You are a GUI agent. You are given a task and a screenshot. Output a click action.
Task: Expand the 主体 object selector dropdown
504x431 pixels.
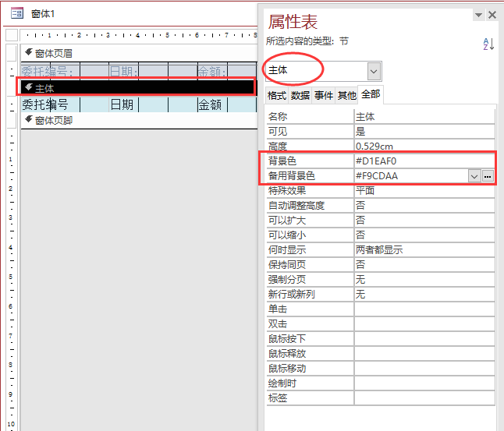374,71
